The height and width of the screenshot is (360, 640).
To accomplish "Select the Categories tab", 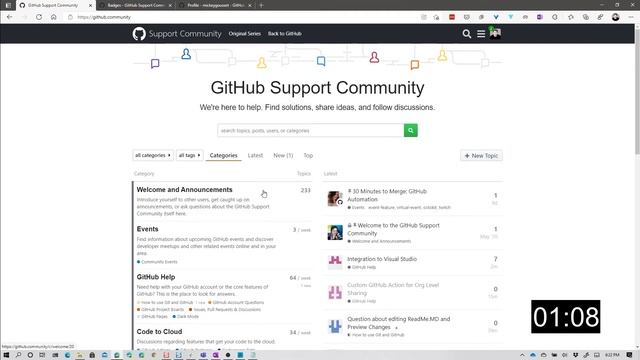I will 223,156.
